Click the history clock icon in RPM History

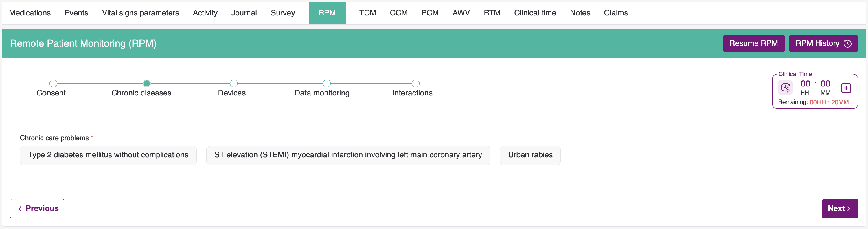847,44
